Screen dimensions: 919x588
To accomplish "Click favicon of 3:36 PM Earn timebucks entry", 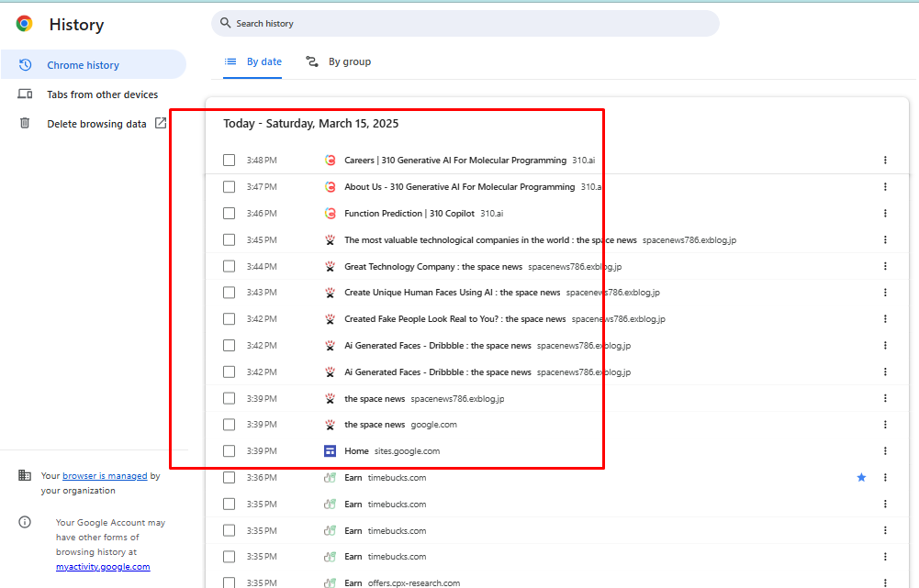I will click(x=330, y=477).
